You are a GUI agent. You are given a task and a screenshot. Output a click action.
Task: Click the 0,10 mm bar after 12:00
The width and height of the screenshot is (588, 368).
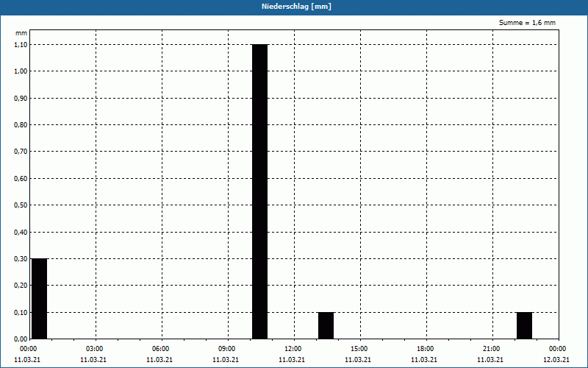tap(326, 325)
